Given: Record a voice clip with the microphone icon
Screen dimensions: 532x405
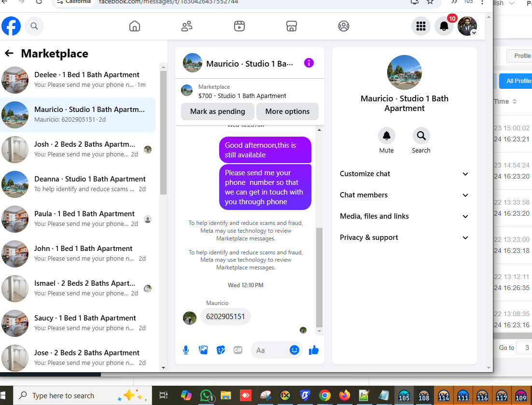Looking at the screenshot, I should pos(185,350).
